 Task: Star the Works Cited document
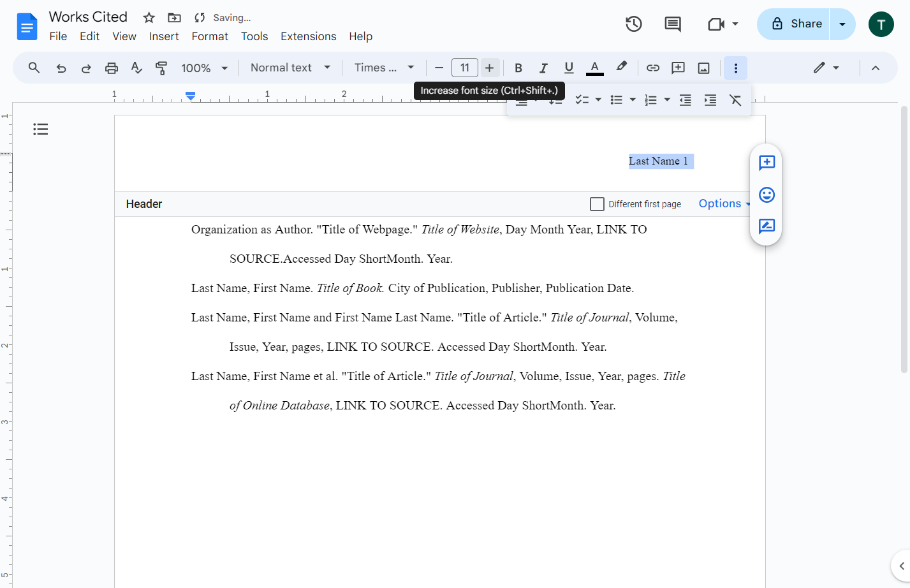click(149, 17)
